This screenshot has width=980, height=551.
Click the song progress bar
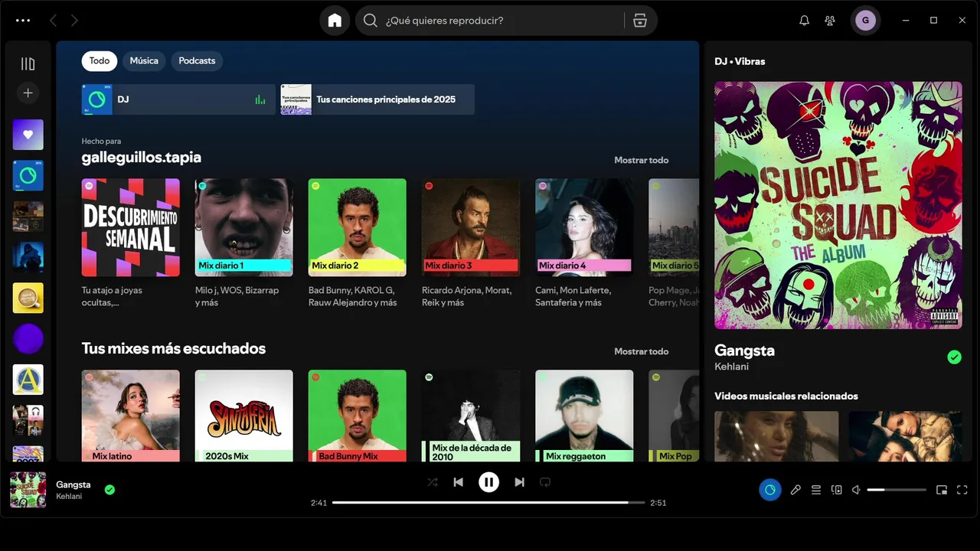488,503
